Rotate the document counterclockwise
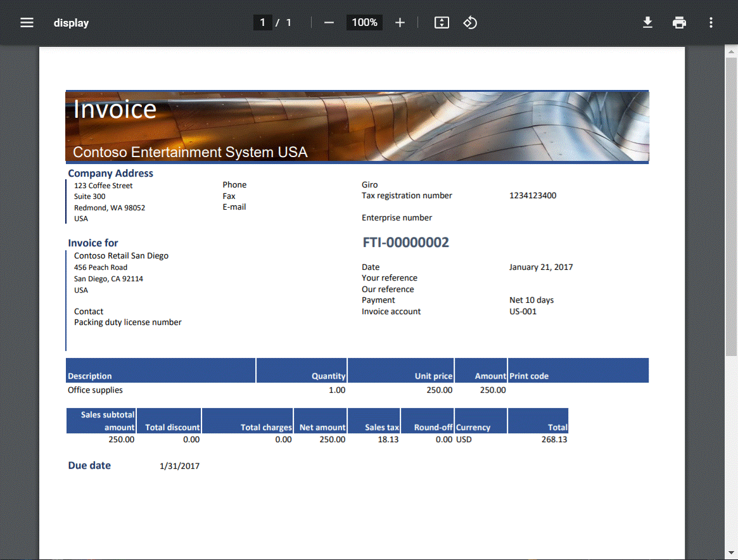Screen dimensions: 738x560 pos(470,22)
